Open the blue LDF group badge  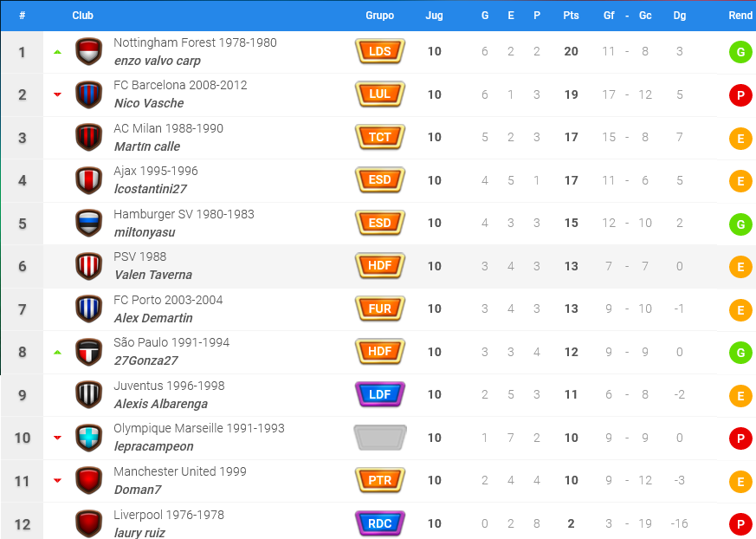click(380, 394)
